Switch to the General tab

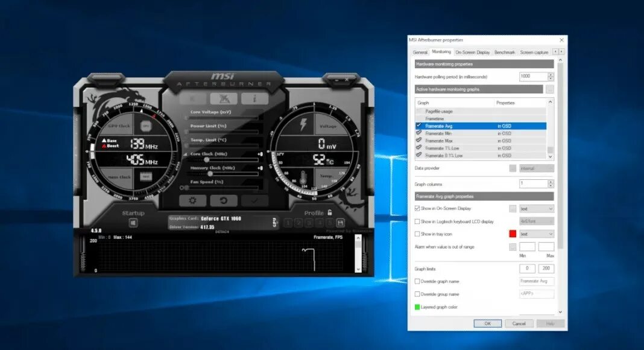[420, 52]
